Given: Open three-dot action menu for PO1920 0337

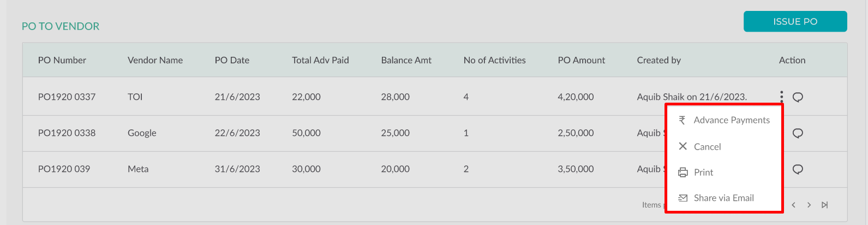Looking at the screenshot, I should pos(781,97).
